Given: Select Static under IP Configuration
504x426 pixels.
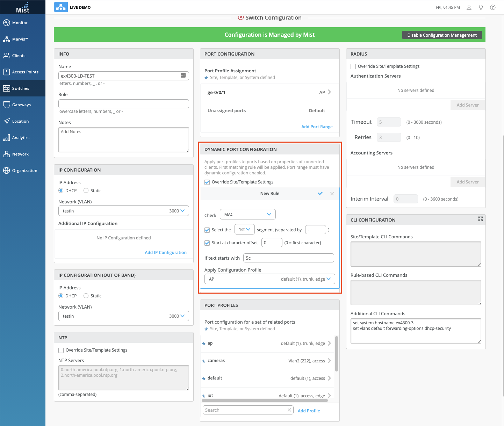Looking at the screenshot, I should tap(86, 190).
